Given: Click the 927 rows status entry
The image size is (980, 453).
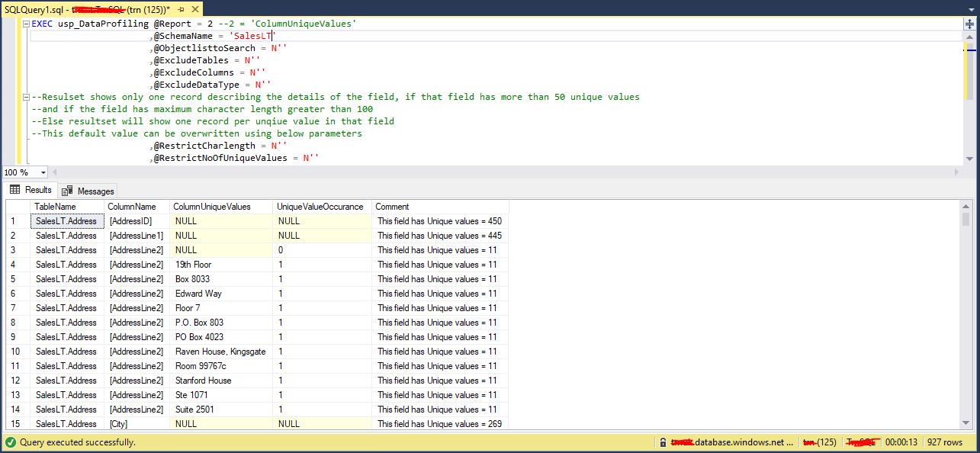Looking at the screenshot, I should point(945,442).
